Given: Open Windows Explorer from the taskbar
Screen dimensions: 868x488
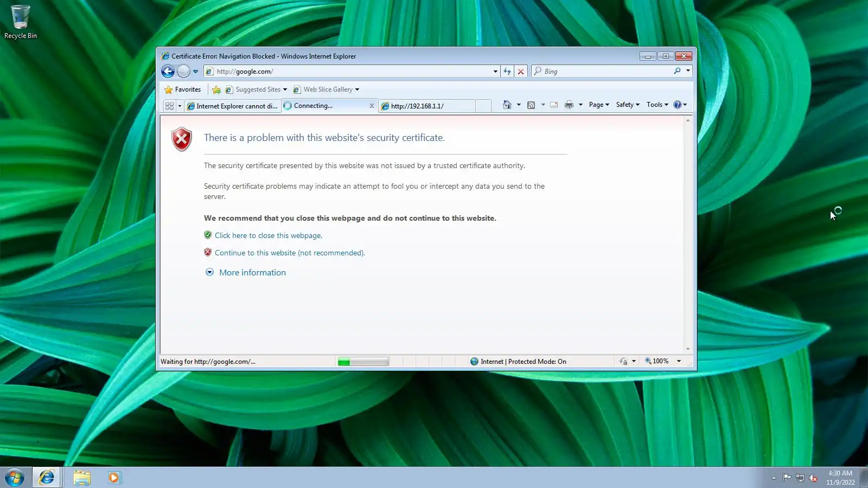Looking at the screenshot, I should 82,478.
